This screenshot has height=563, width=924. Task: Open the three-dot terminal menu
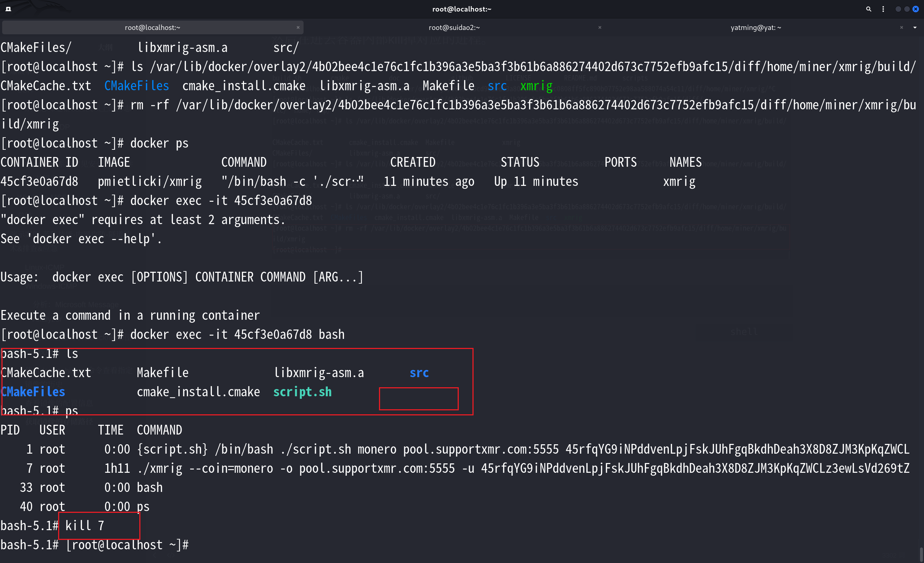click(883, 9)
